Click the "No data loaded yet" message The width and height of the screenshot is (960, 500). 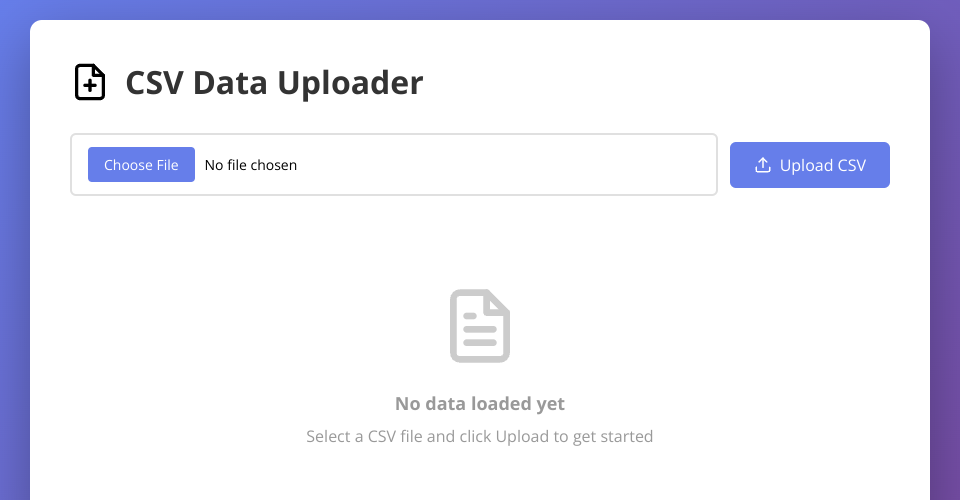480,404
